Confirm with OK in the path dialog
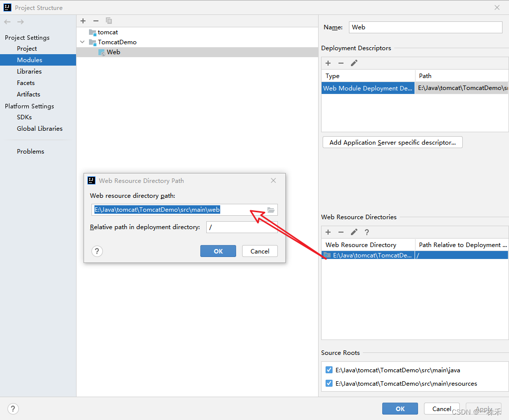Image resolution: width=509 pixels, height=420 pixels. (218, 251)
